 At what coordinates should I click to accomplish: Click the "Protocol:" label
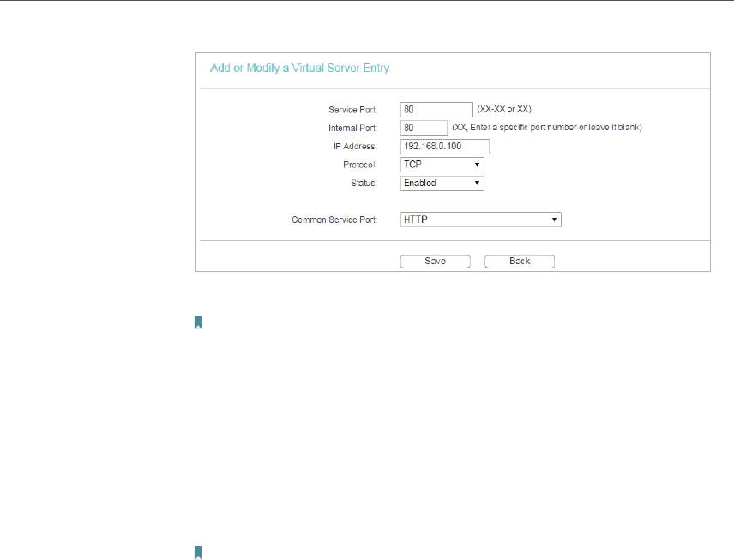tap(360, 165)
